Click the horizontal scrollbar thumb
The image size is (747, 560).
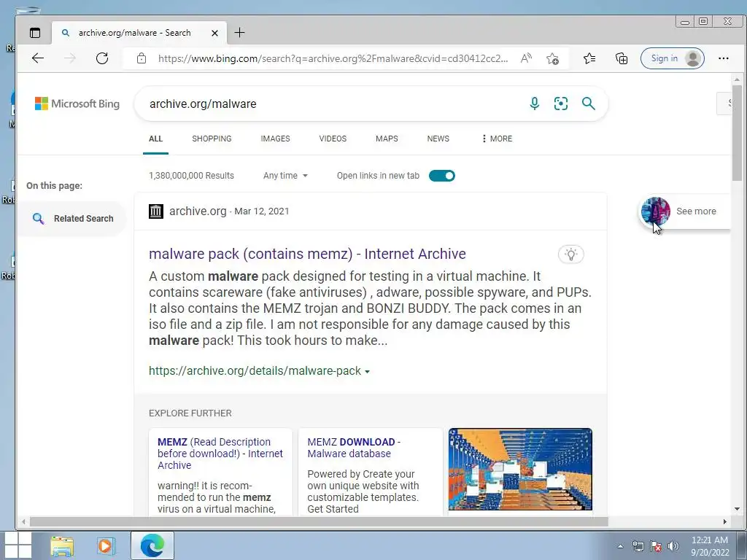pos(319,521)
